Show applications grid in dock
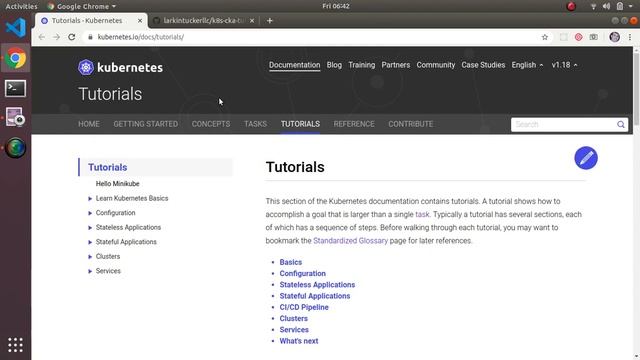Image resolution: width=640 pixels, height=360 pixels. click(16, 345)
